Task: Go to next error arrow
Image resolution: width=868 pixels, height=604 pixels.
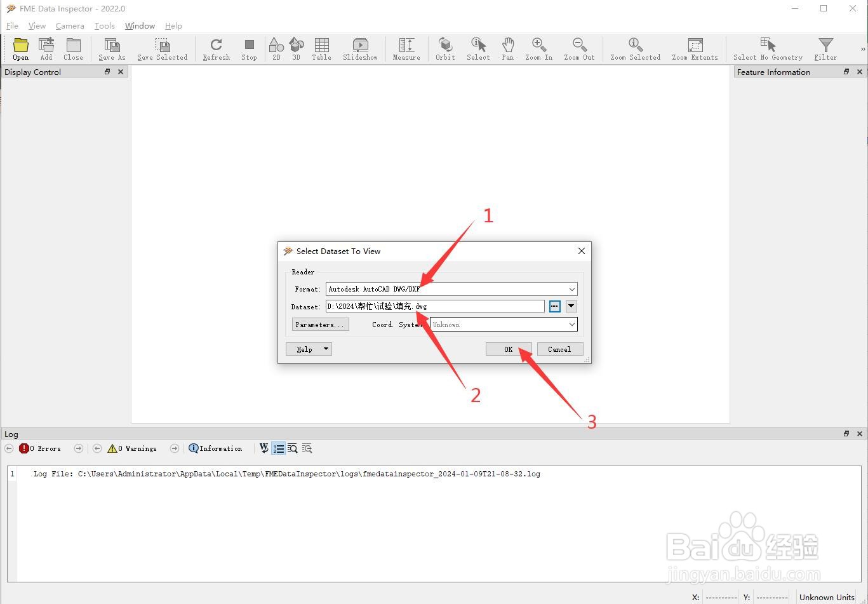Action: click(x=79, y=448)
